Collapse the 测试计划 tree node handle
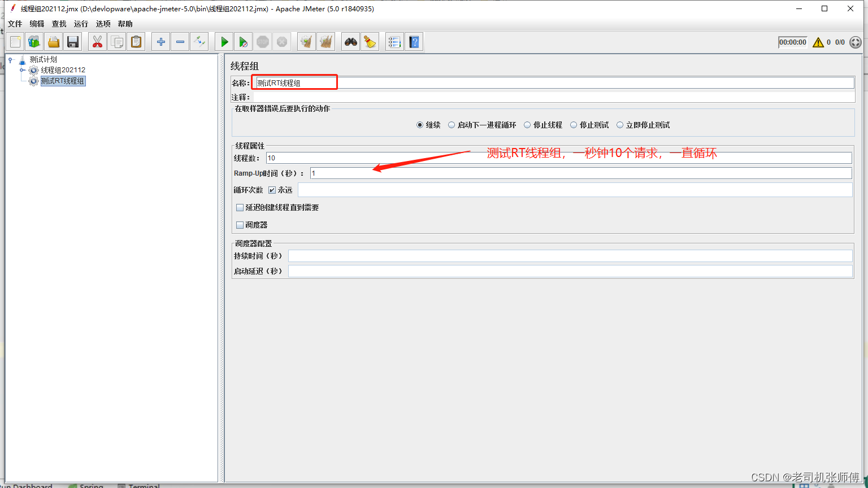Screen dimensions: 868x488 11,59
